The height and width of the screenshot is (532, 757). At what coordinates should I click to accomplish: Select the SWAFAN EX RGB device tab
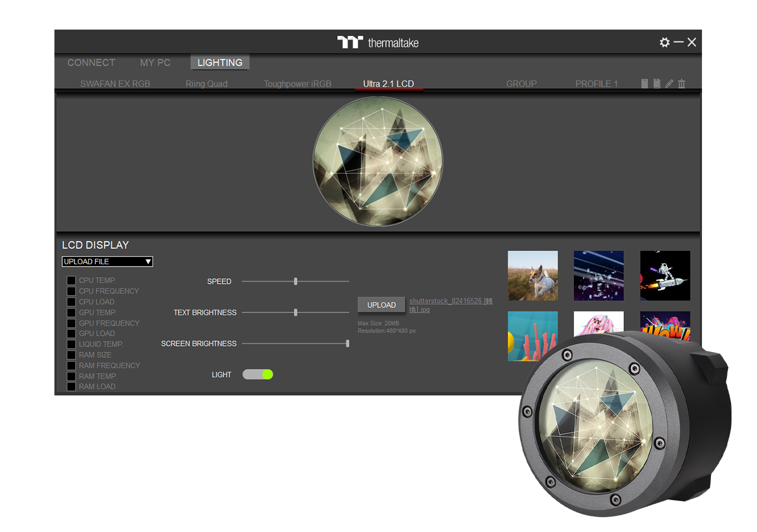[115, 84]
